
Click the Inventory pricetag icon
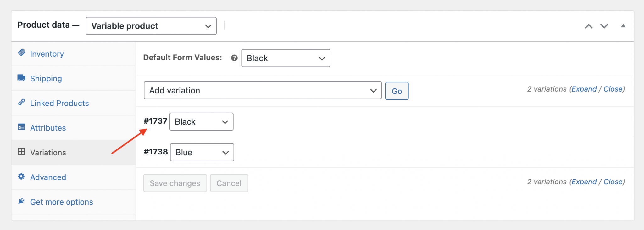(x=22, y=53)
